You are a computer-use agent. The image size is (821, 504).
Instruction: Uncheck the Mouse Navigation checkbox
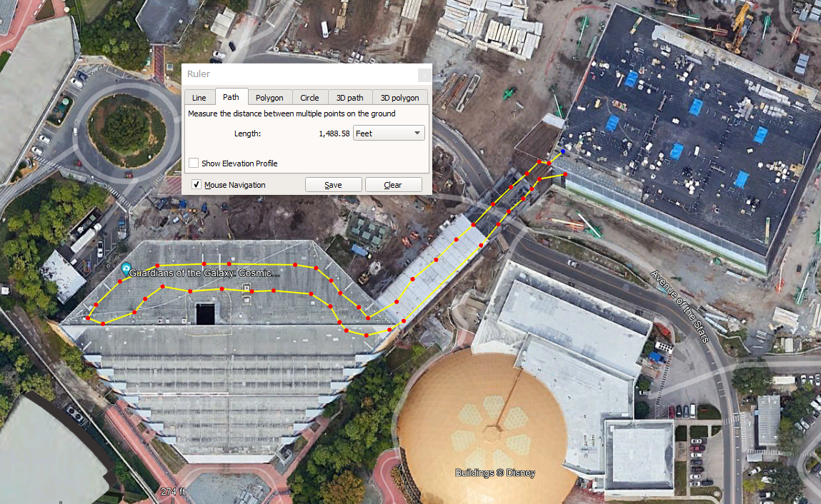pyautogui.click(x=196, y=185)
